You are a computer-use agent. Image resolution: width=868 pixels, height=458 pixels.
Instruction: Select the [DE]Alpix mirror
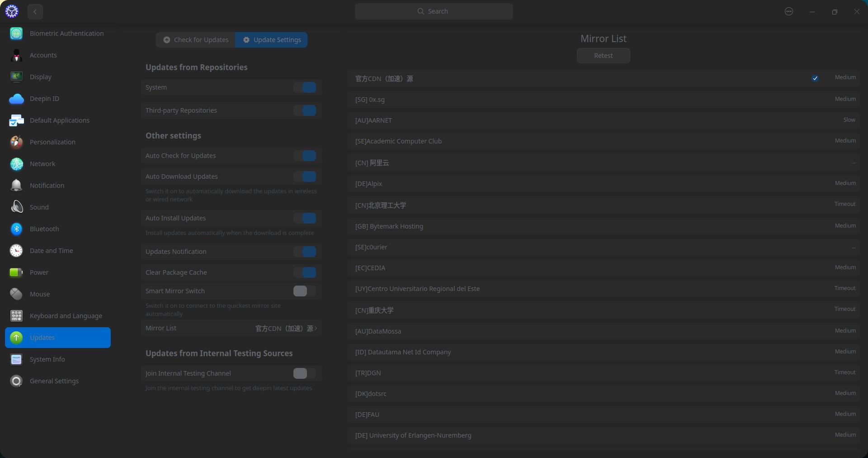tap(604, 184)
